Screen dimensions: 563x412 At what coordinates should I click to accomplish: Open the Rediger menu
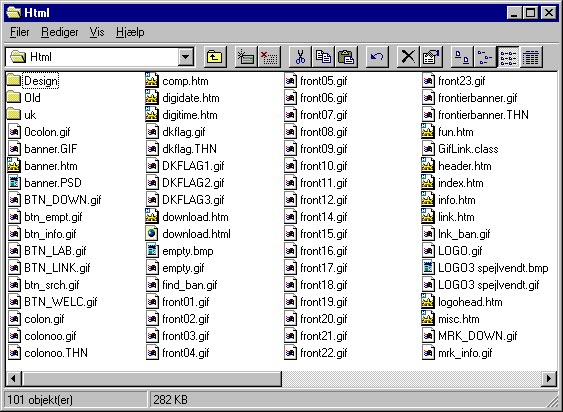(x=60, y=32)
